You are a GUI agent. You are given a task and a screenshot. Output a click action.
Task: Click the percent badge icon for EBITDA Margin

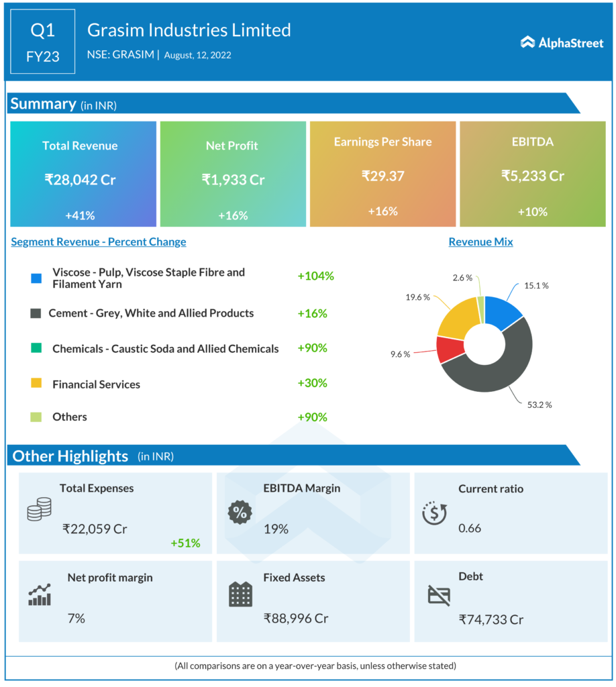[x=239, y=513]
